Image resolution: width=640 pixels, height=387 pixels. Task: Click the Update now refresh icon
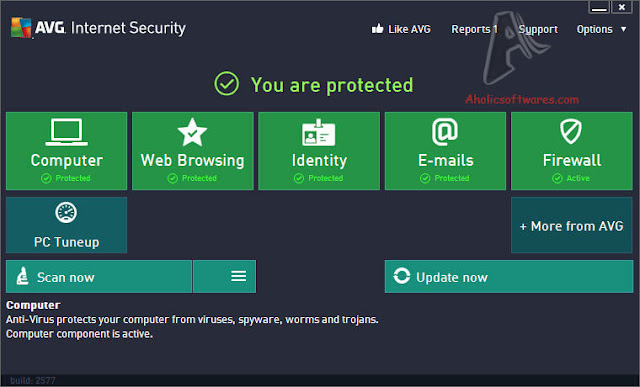click(402, 276)
